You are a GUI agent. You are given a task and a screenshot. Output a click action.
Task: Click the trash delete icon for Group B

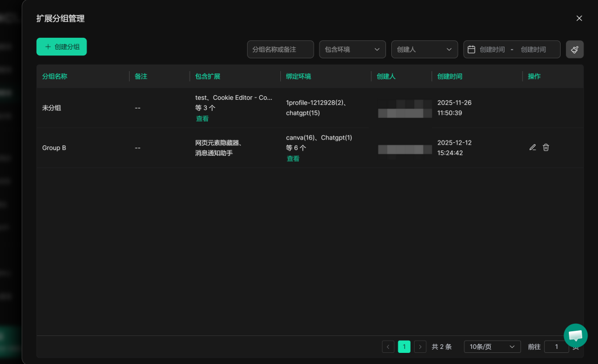[546, 148]
